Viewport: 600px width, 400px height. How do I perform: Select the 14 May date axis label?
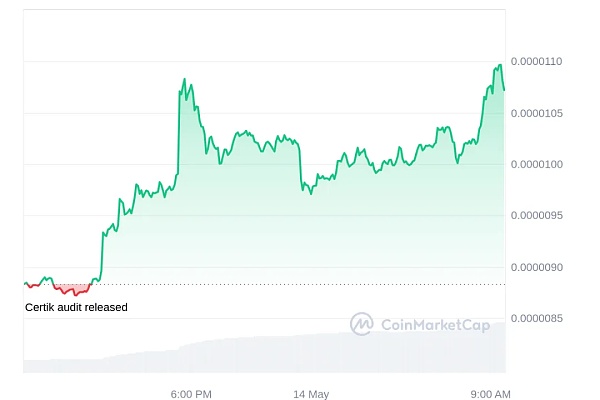311,393
